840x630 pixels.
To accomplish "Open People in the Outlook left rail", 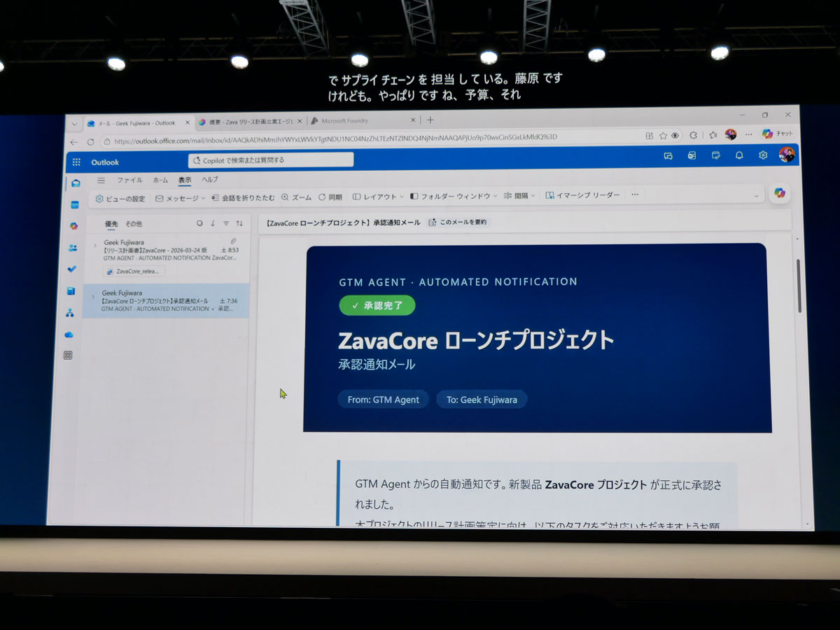I will pyautogui.click(x=73, y=248).
